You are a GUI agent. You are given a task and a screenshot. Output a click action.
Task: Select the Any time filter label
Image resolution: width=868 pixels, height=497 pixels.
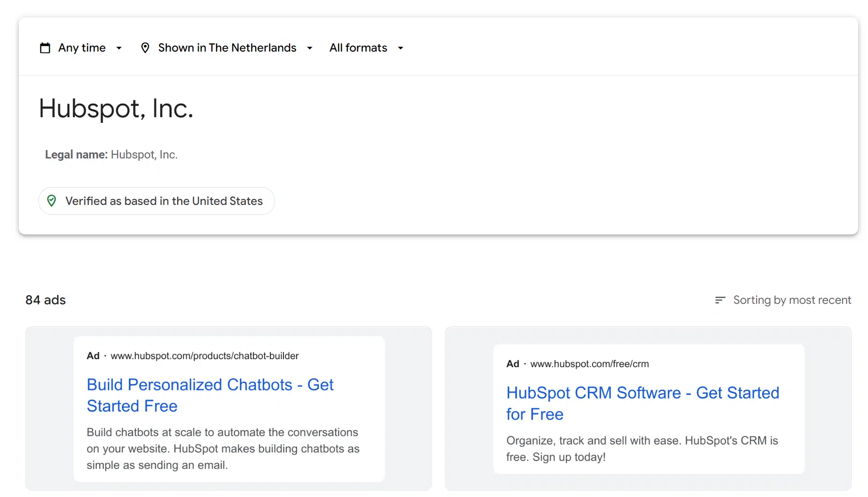[82, 48]
